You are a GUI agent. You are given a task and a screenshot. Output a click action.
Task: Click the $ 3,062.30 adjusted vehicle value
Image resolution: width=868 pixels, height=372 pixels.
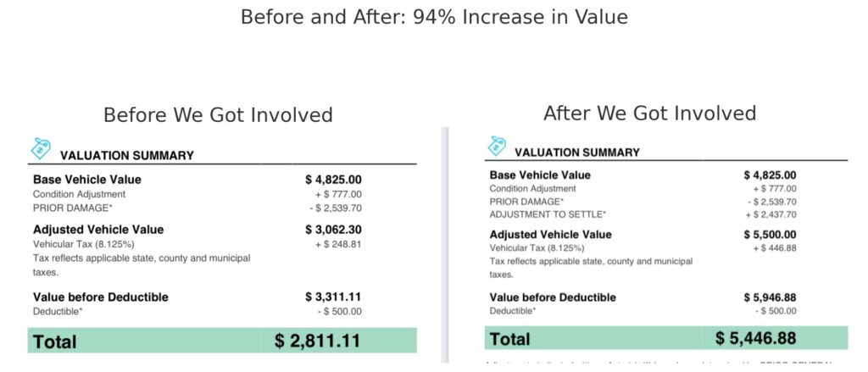(x=333, y=230)
